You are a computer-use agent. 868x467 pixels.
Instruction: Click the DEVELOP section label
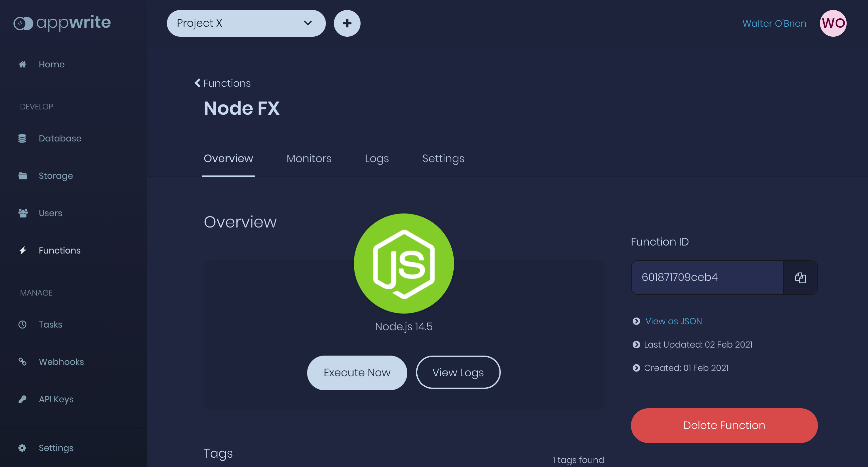36,107
